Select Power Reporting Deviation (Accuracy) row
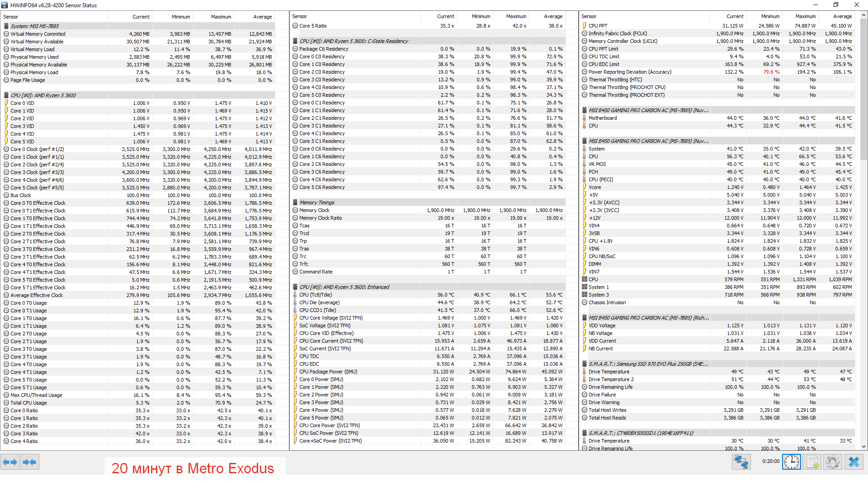Viewport: 868px width, 481px height. pos(718,72)
